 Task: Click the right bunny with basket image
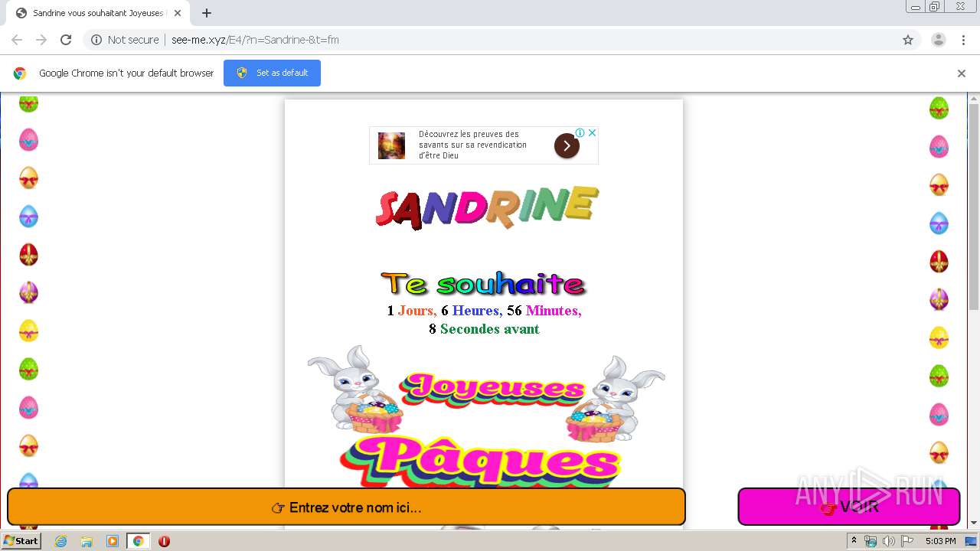point(616,398)
